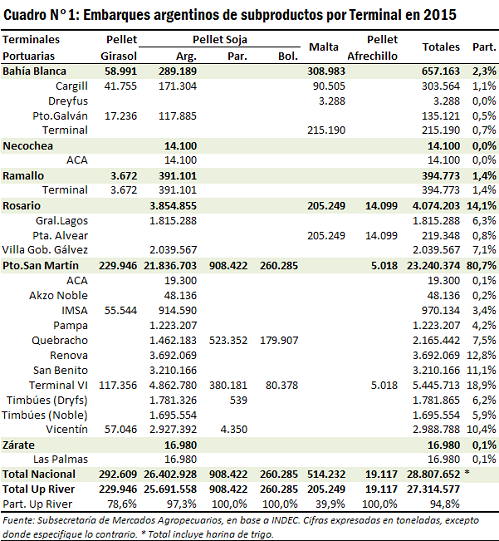Select the Necochea row label
This screenshot has width=499, height=541.
pyautogui.click(x=28, y=146)
